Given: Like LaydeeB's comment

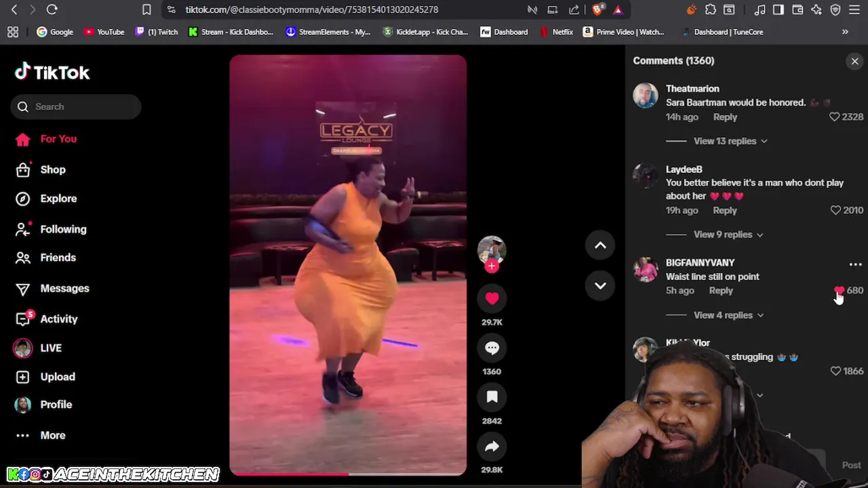Looking at the screenshot, I should pyautogui.click(x=835, y=210).
